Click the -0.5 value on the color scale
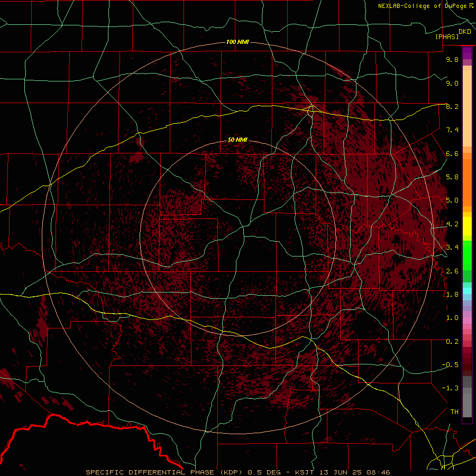Viewport: 476px width, 476px height. pos(450,365)
